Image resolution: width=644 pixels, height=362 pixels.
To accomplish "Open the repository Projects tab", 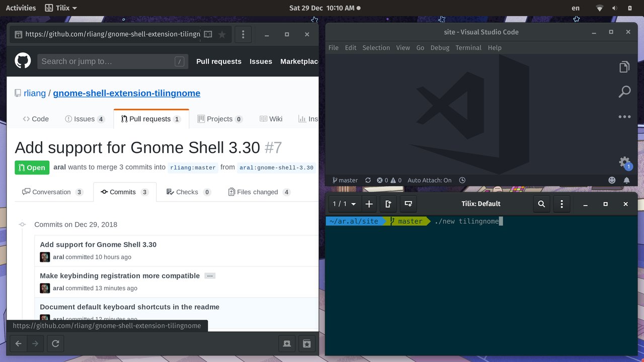I will (220, 119).
